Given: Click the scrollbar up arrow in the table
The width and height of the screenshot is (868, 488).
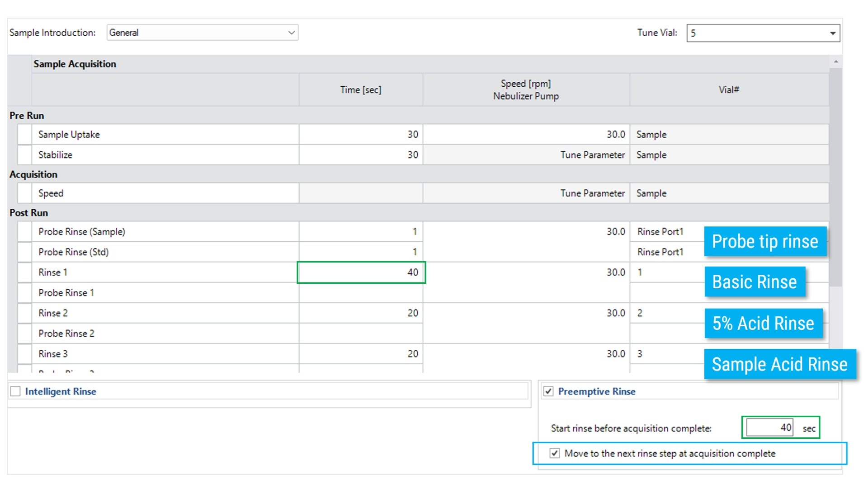Looking at the screenshot, I should [x=836, y=61].
